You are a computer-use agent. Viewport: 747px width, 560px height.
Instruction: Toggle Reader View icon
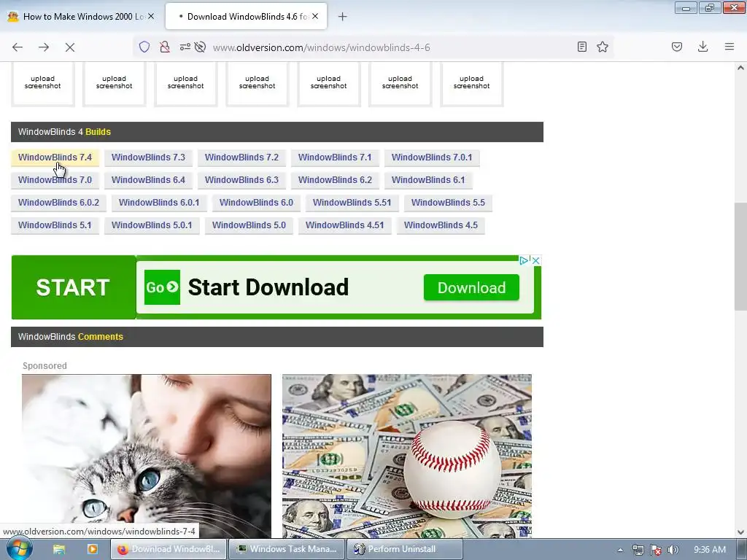pyautogui.click(x=581, y=47)
